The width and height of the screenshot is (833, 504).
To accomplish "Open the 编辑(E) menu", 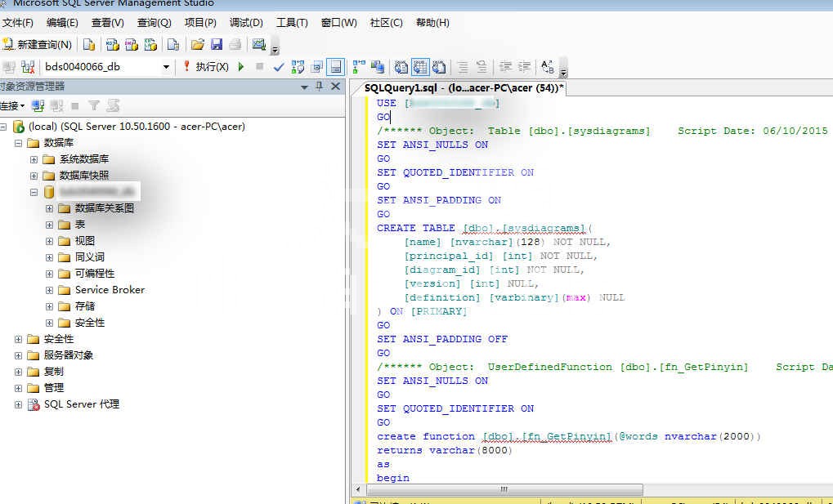I will pyautogui.click(x=62, y=23).
